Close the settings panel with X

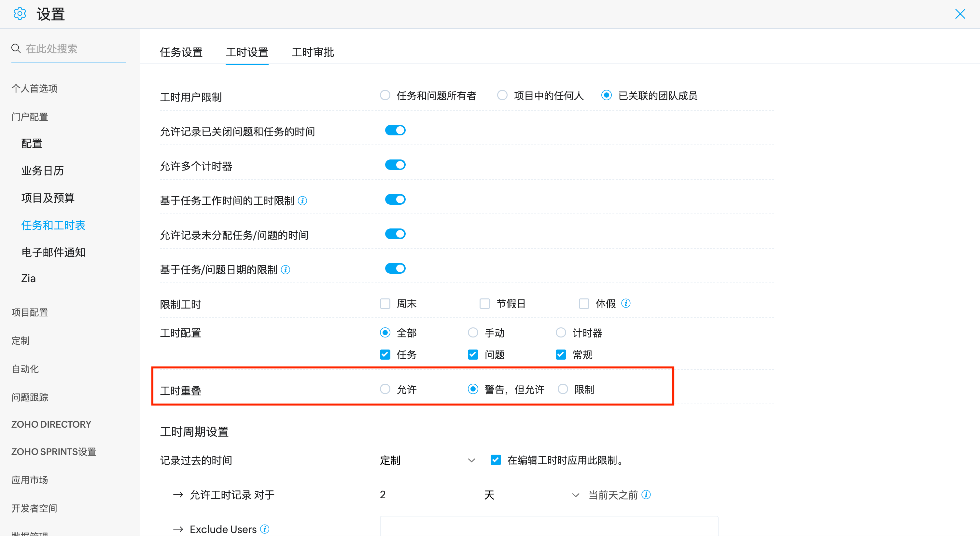960,14
